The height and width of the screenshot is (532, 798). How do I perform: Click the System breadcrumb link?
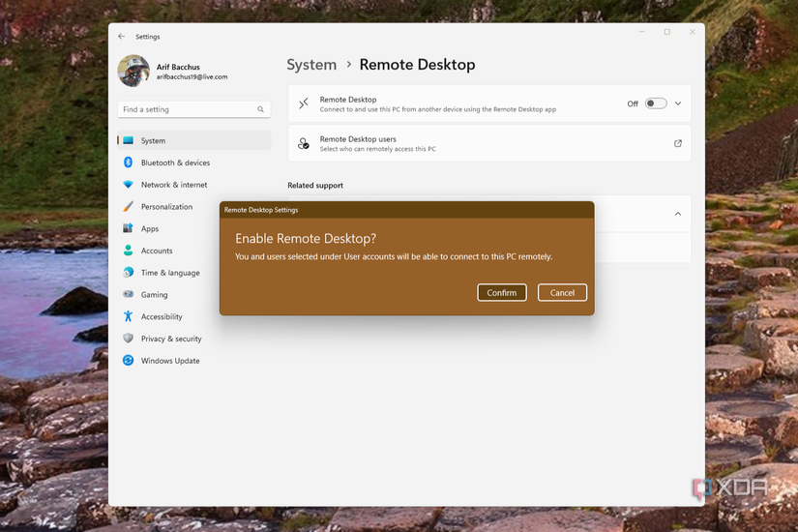coord(311,65)
